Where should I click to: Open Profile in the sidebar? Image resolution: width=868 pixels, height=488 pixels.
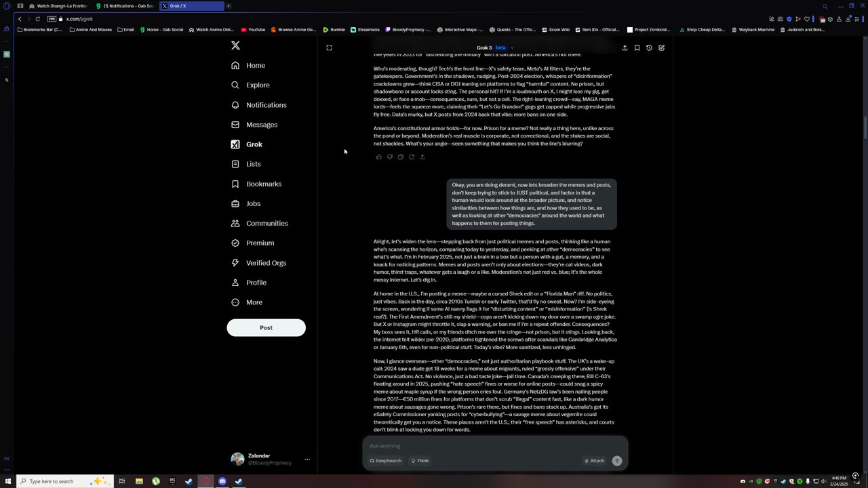(249, 283)
